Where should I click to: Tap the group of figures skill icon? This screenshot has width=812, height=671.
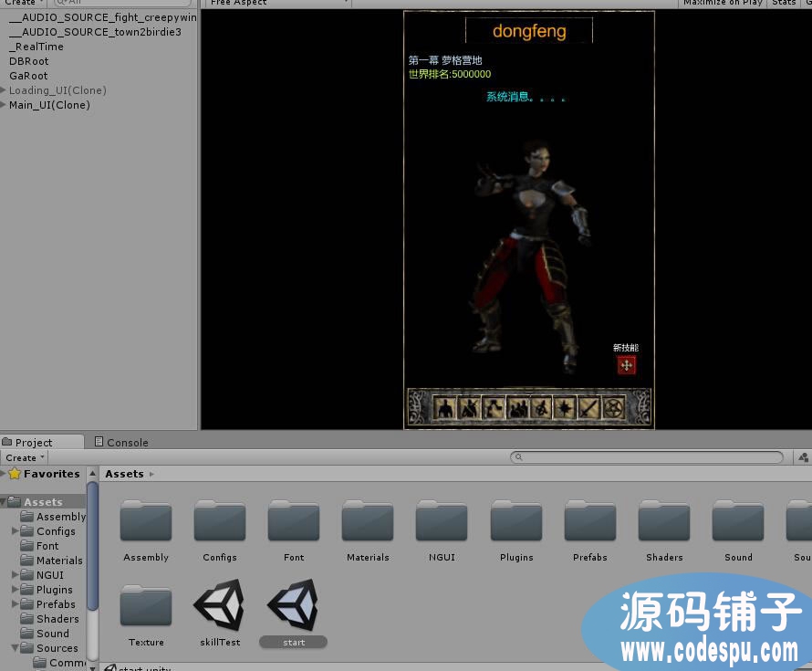tap(517, 408)
